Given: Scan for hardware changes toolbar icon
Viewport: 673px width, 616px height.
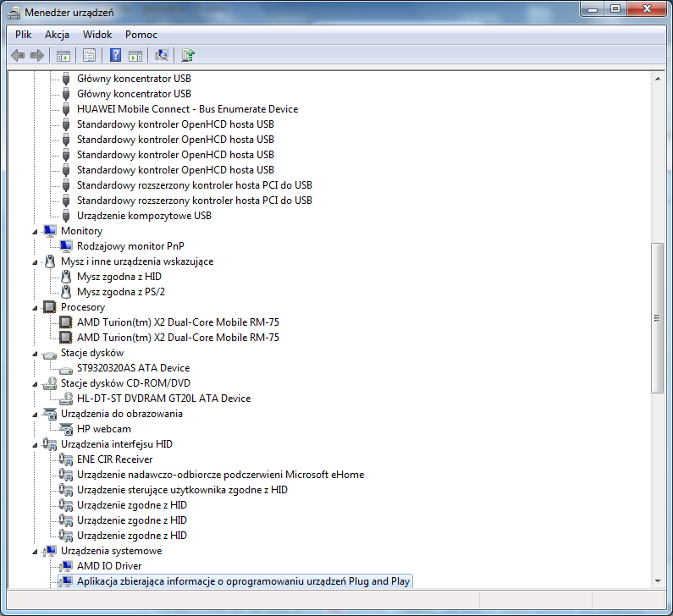Looking at the screenshot, I should 162,55.
